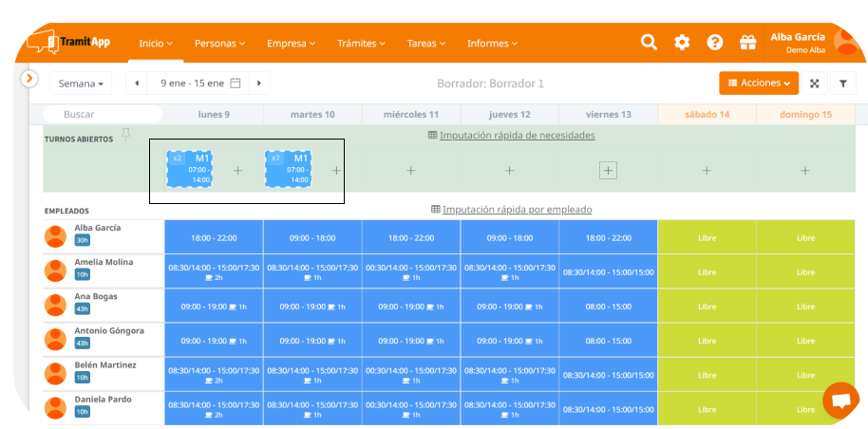Click the Buscar search field
The height and width of the screenshot is (429, 868).
tap(104, 114)
